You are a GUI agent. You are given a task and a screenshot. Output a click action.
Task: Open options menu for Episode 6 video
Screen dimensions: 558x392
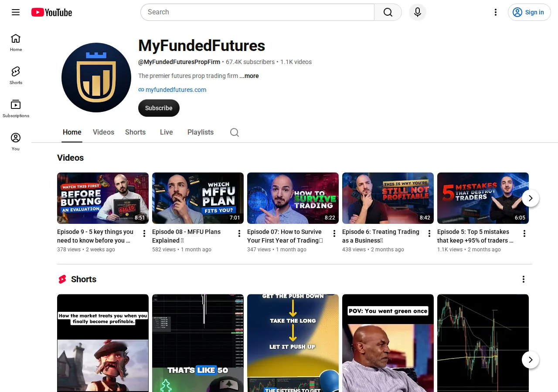[429, 234]
